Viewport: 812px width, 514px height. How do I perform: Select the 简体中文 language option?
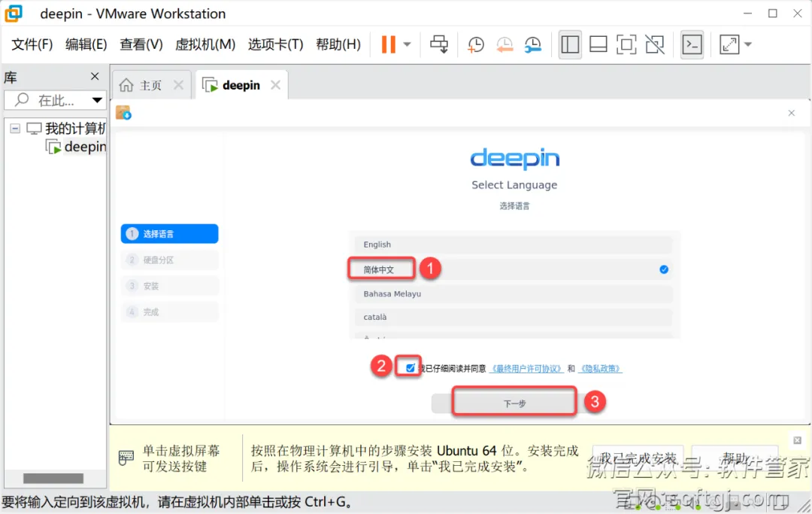click(514, 269)
